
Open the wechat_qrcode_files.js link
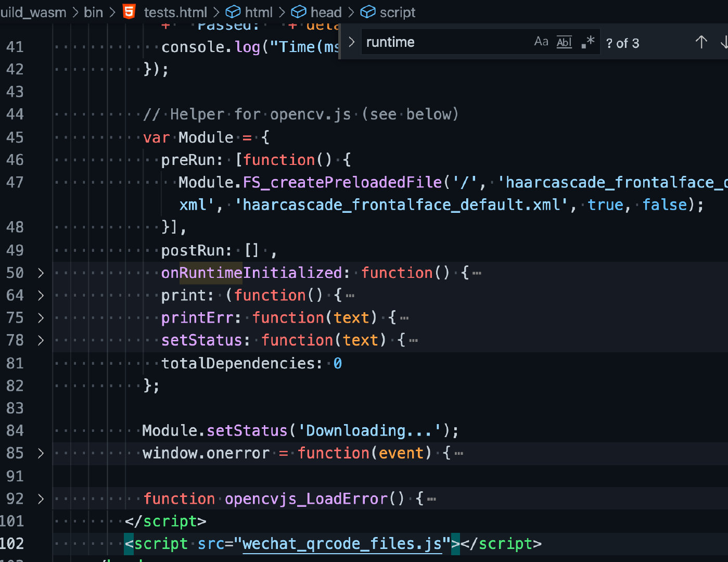pos(342,544)
